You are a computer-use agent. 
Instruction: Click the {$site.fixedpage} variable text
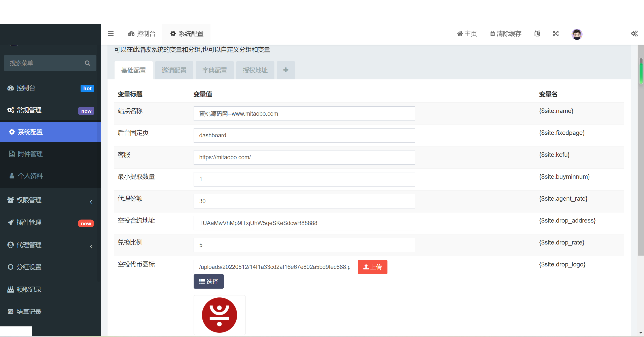[562, 133]
